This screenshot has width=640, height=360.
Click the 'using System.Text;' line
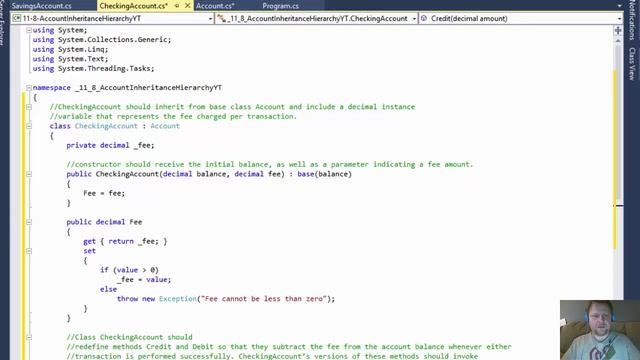click(71, 59)
